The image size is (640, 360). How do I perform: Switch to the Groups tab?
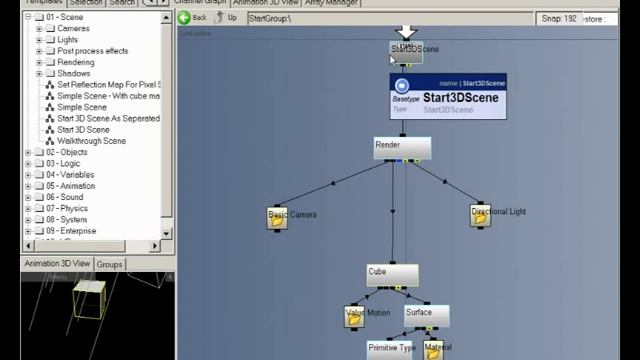pos(109,264)
